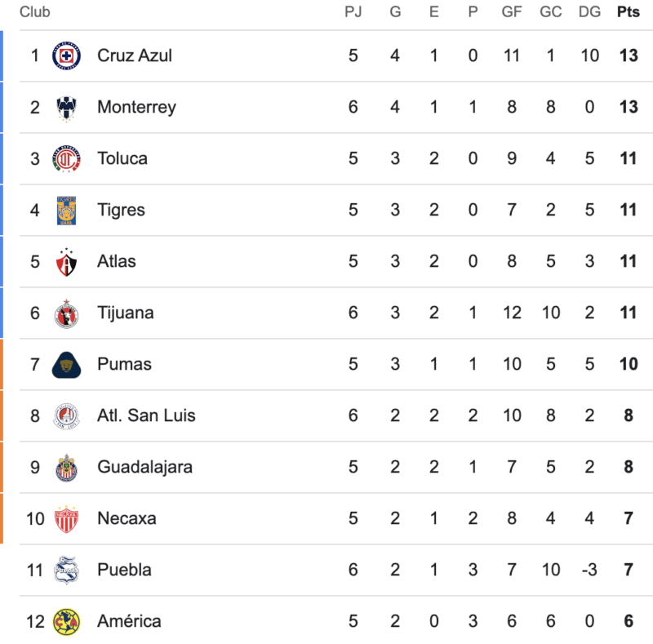Click the Club column header
Viewport: 653px width, 644px height.
point(34,11)
